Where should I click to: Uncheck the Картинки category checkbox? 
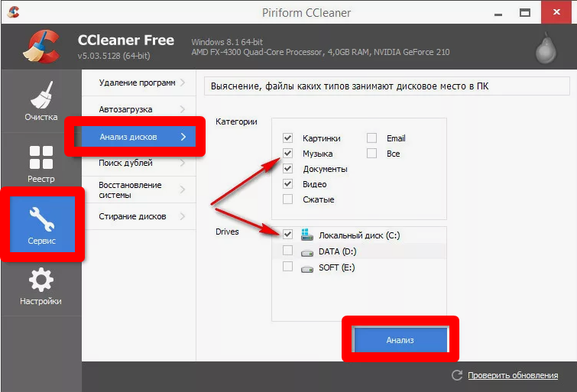[x=288, y=138]
